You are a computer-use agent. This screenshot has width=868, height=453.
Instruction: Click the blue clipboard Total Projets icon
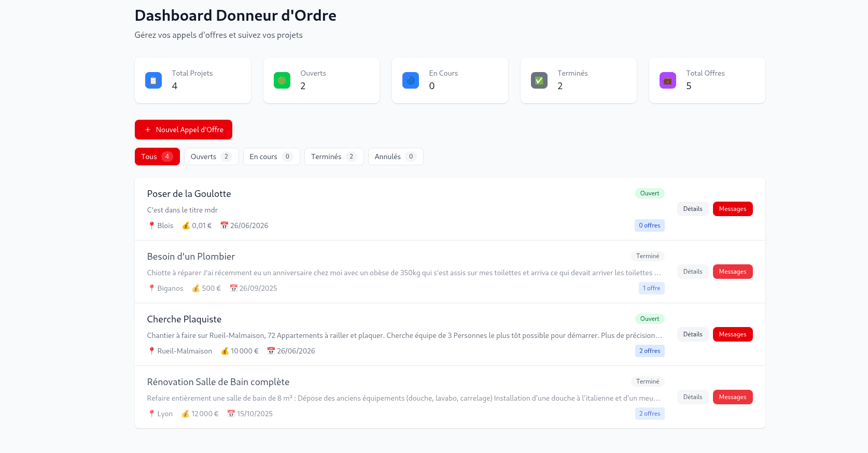(x=153, y=80)
